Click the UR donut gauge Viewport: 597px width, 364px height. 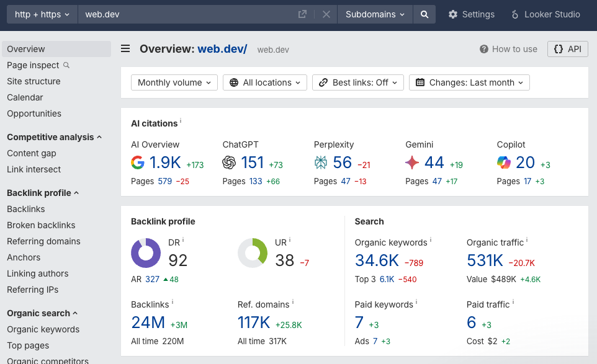pos(252,252)
